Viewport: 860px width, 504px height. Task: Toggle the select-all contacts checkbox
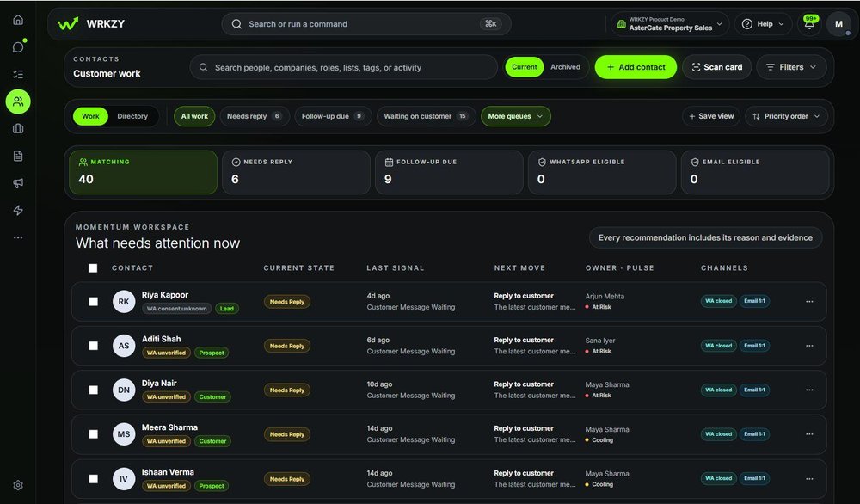93,268
